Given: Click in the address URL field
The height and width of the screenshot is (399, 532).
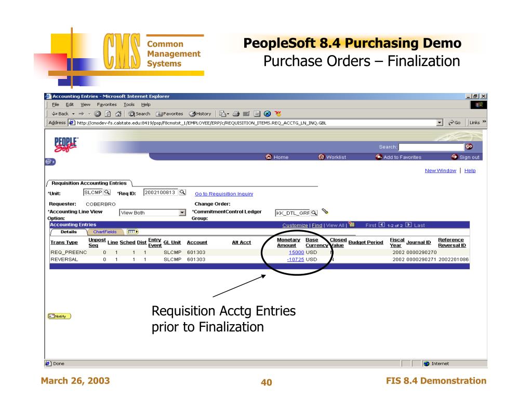Looking at the screenshot, I should tap(252, 123).
